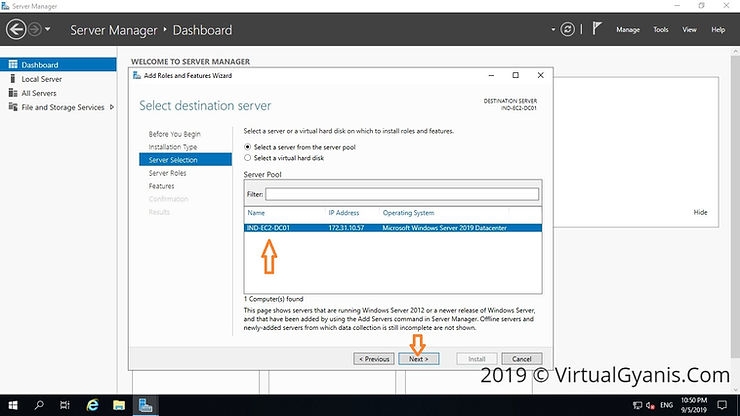The height and width of the screenshot is (416, 740).
Task: Select 'Select a server from the server pool'
Action: (x=248, y=147)
